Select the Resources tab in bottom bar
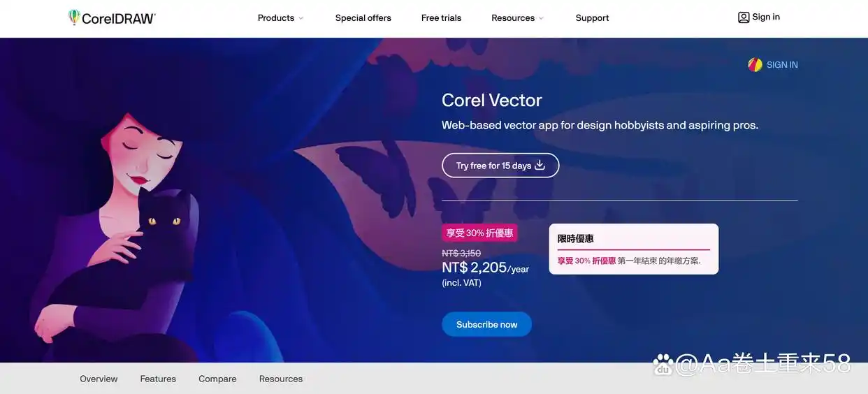 [281, 379]
